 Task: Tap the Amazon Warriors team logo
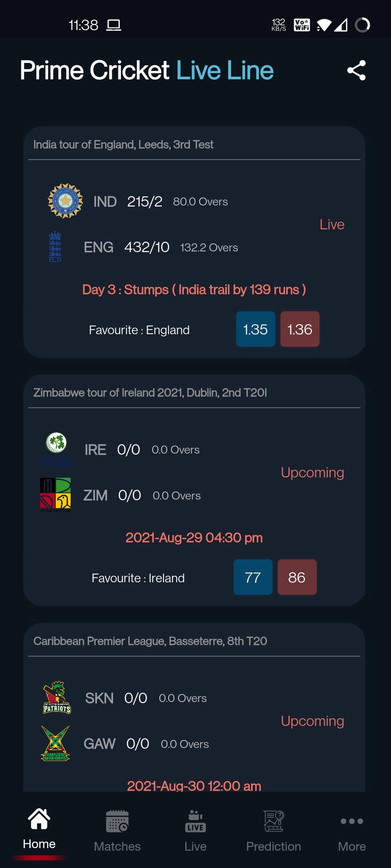coord(55,743)
